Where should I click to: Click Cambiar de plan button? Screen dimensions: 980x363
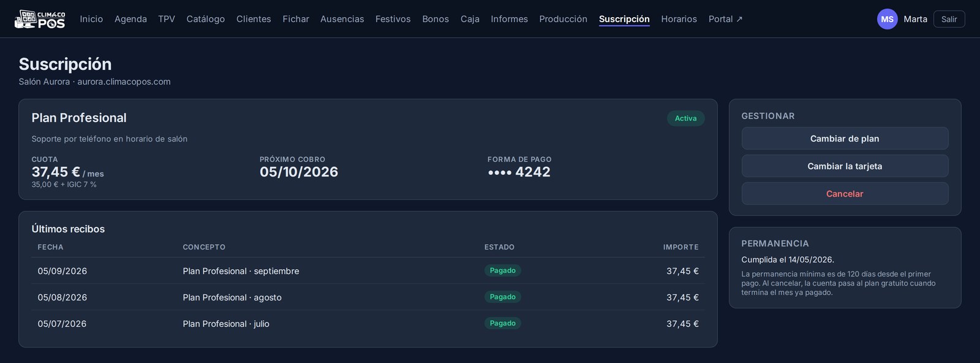pyautogui.click(x=845, y=139)
